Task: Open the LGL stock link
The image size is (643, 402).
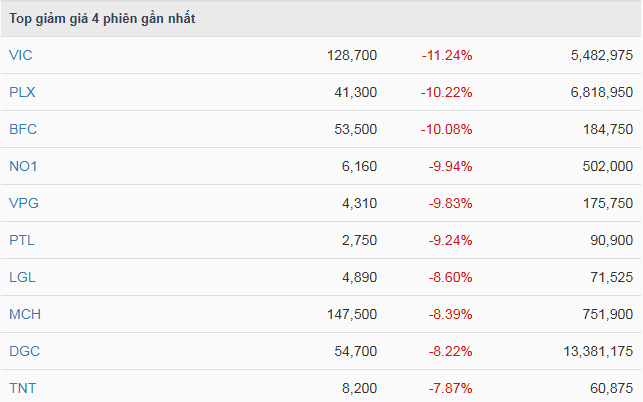Action: point(22,277)
